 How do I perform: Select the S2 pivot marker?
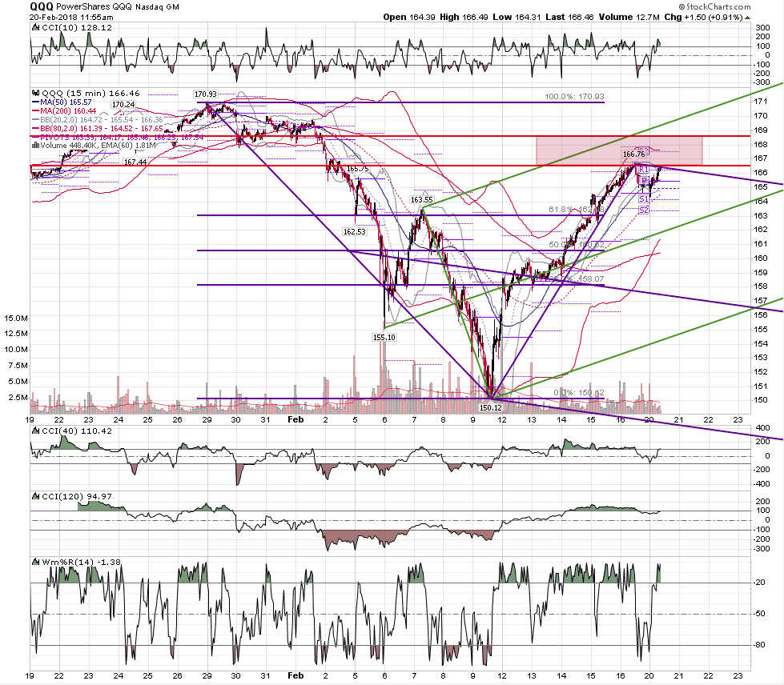(644, 210)
